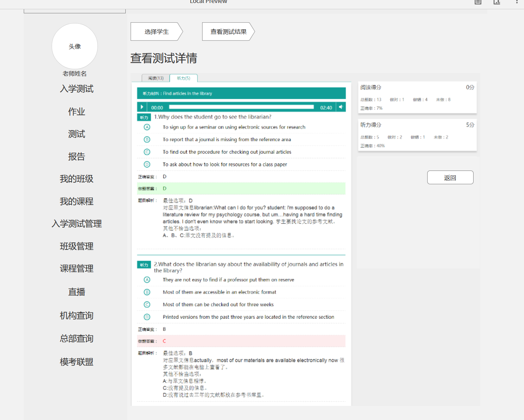This screenshot has height=420, width=524.
Task: Click the 正确率：40% listening stat
Action: pyautogui.click(x=372, y=146)
